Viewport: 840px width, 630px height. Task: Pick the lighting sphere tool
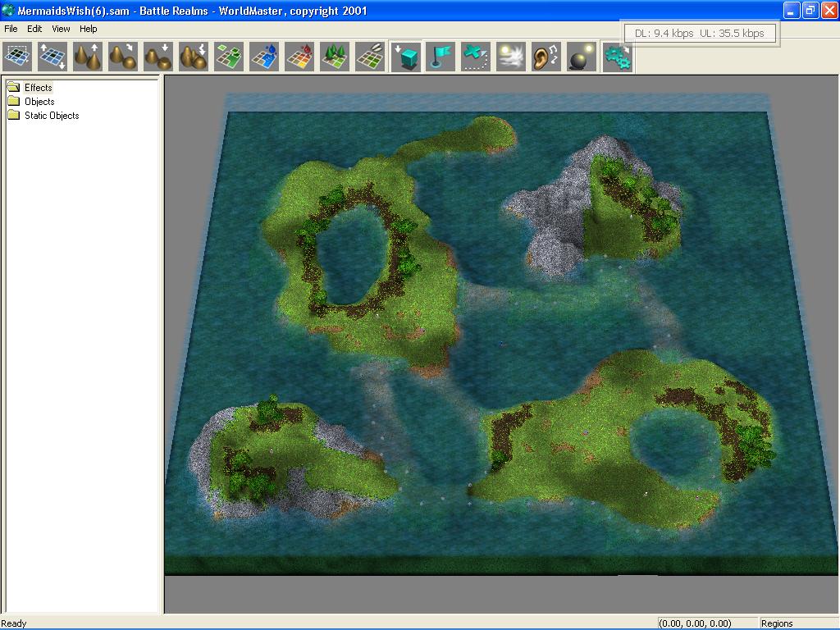582,57
